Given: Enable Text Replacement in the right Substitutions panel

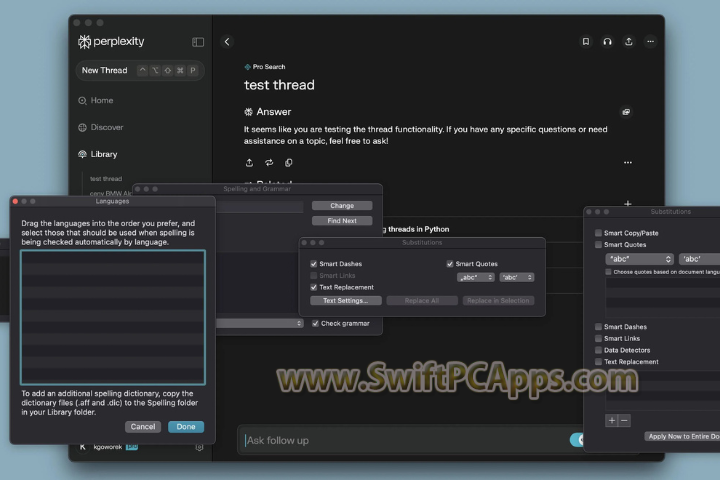Looking at the screenshot, I should [x=598, y=362].
